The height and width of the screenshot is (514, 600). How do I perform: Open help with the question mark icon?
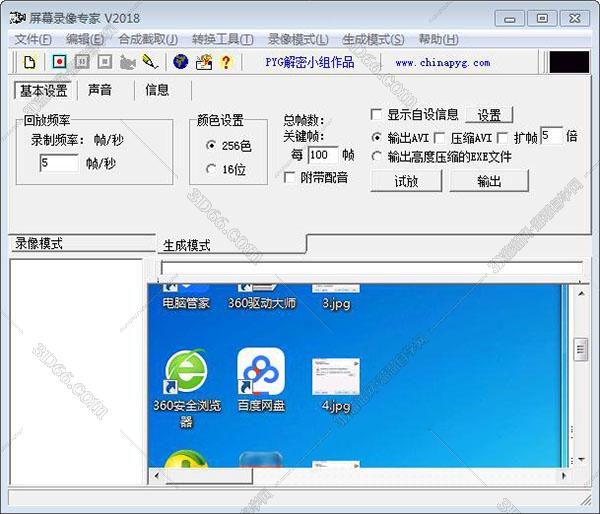pos(226,62)
